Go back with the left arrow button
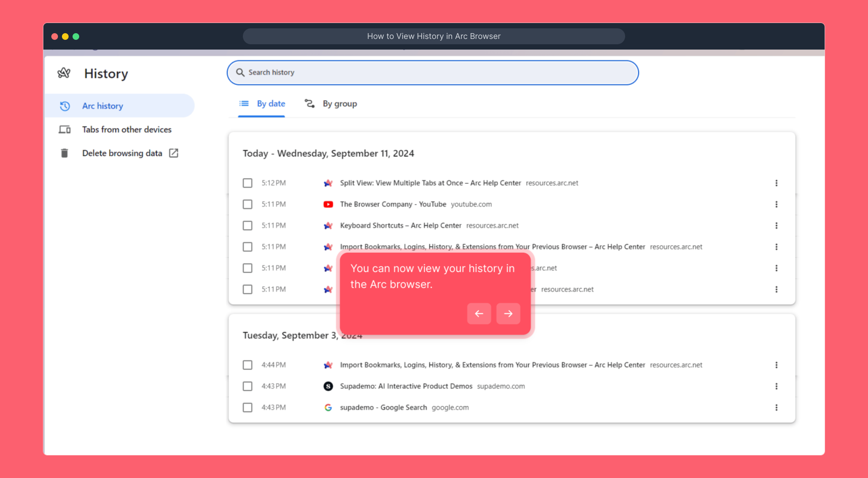The height and width of the screenshot is (478, 868). point(479,314)
